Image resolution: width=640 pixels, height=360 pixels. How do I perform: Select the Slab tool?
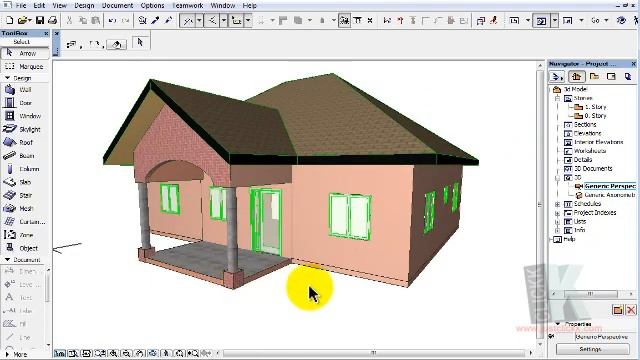(24, 182)
